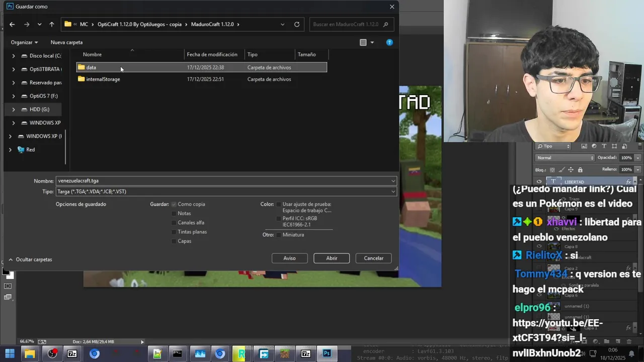Expand the 'Disco local (C:' tree node
This screenshot has height=362, width=644.
tap(13, 56)
